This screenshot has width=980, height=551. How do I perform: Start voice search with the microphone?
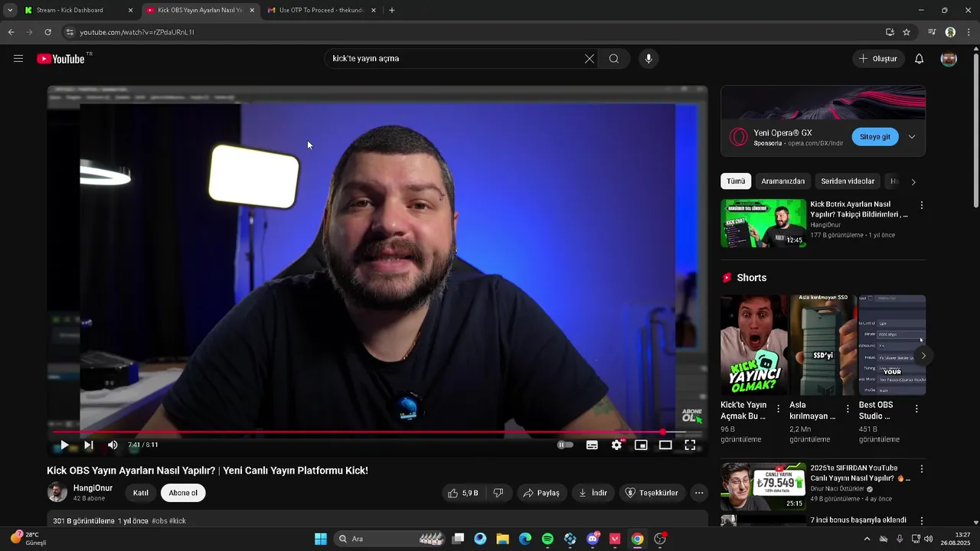(x=648, y=59)
